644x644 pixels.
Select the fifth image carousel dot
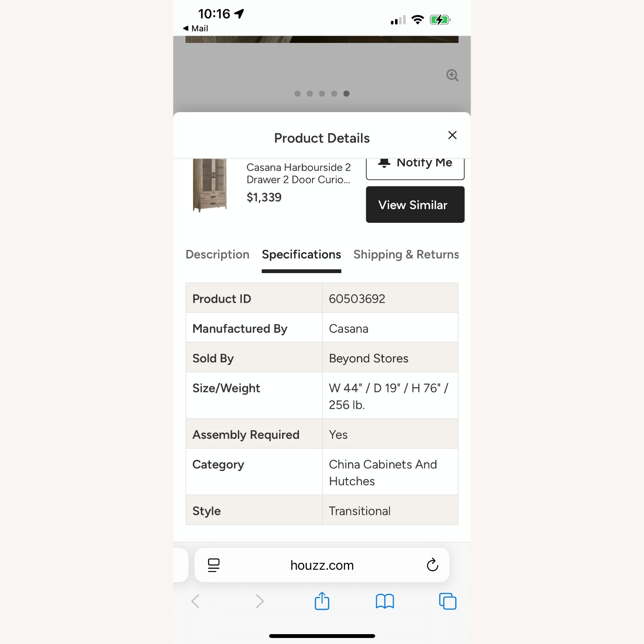click(x=346, y=94)
